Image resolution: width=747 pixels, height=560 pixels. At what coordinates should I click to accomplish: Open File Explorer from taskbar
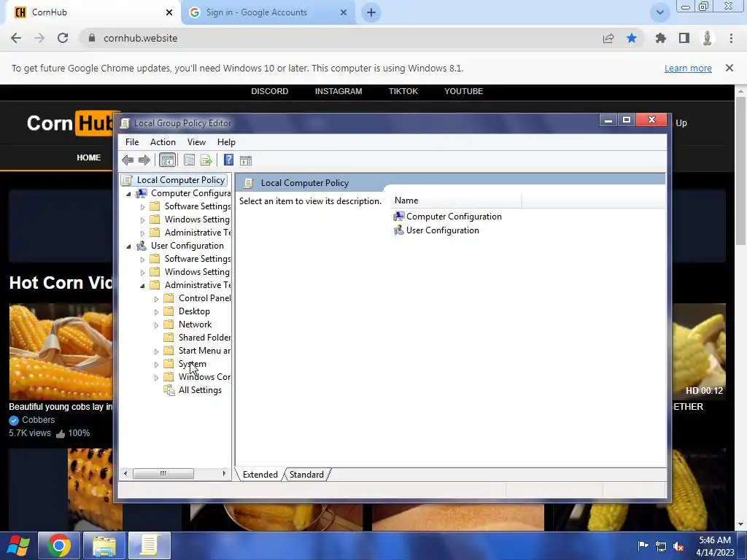104,545
